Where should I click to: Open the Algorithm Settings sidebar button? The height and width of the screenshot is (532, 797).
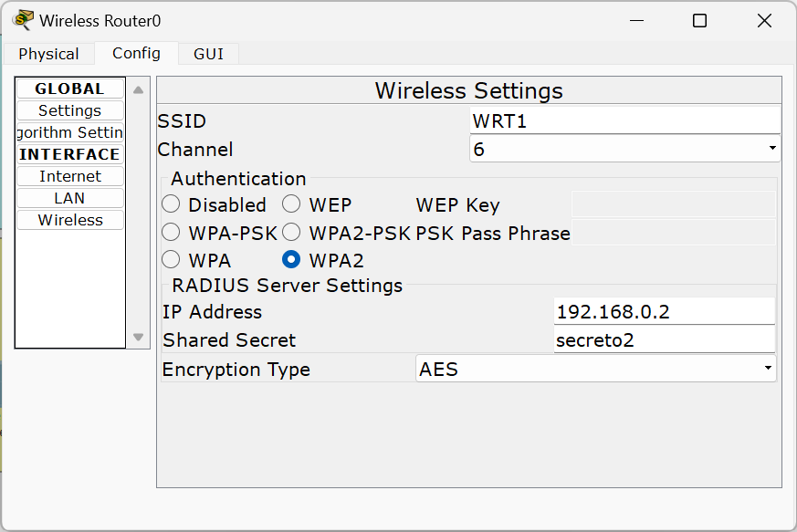click(x=70, y=132)
